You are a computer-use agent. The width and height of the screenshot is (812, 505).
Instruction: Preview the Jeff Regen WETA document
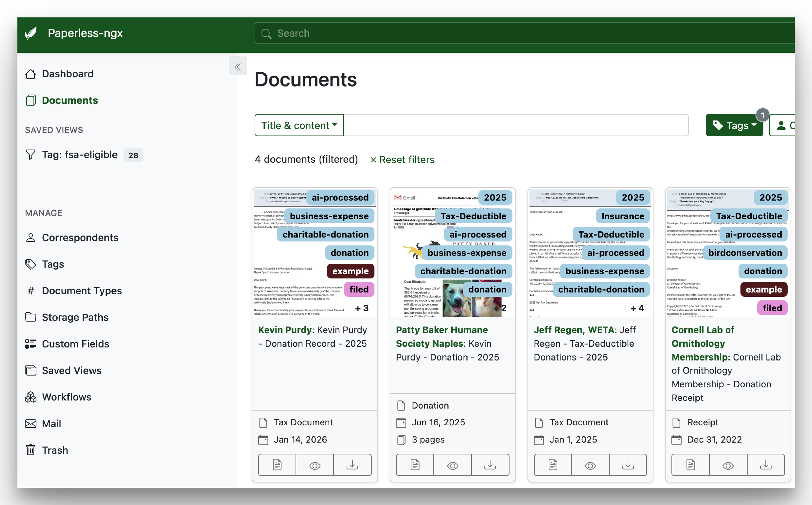590,465
